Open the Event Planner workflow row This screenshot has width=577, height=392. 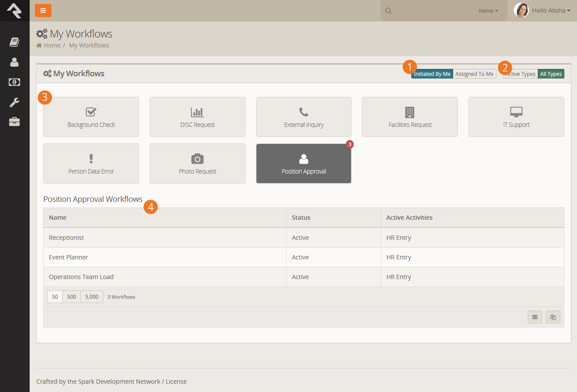click(x=304, y=257)
